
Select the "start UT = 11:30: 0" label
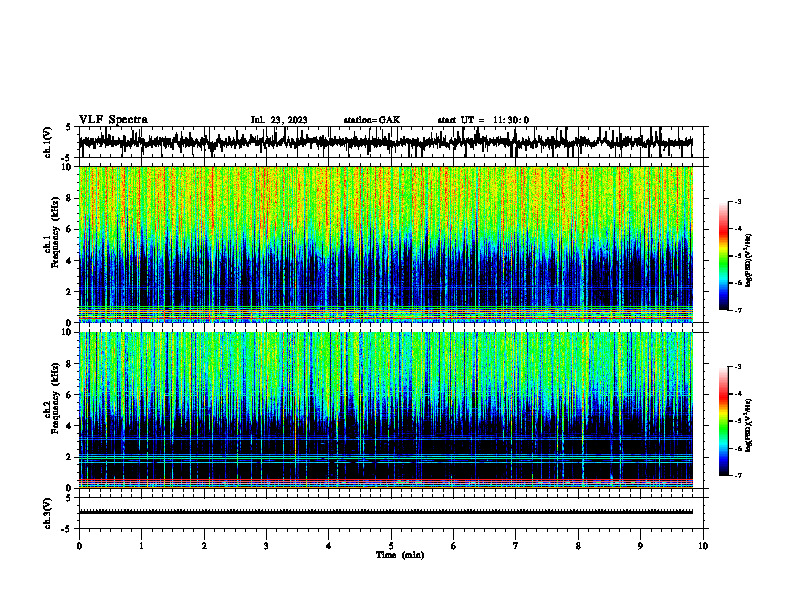click(483, 120)
